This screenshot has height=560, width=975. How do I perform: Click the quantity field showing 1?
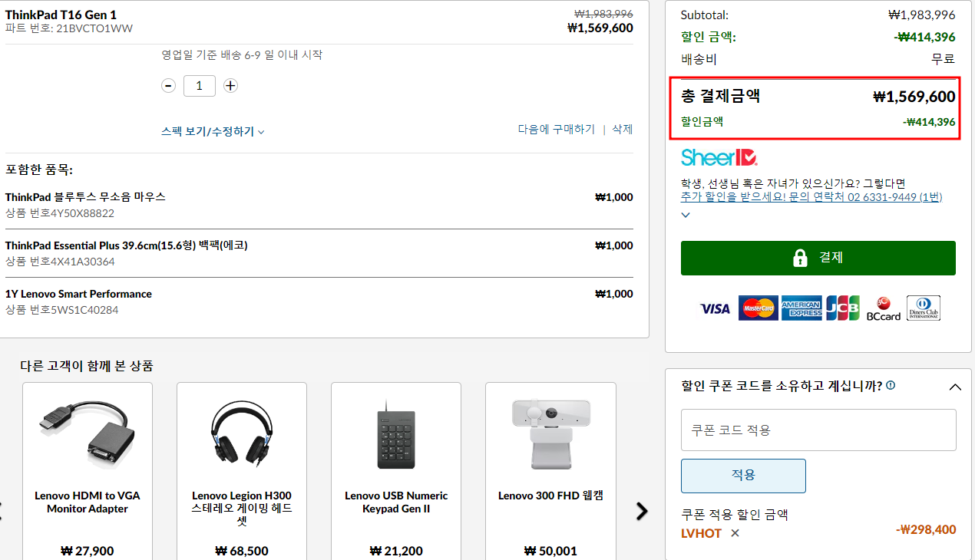[x=200, y=85]
